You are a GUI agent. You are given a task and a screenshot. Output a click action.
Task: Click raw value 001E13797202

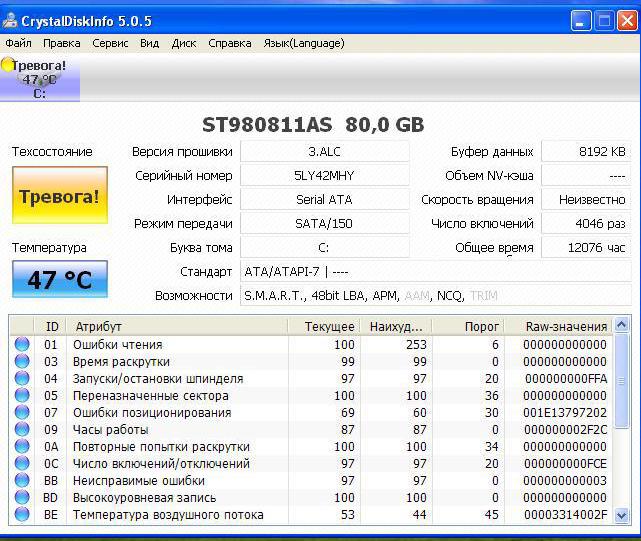tap(565, 413)
